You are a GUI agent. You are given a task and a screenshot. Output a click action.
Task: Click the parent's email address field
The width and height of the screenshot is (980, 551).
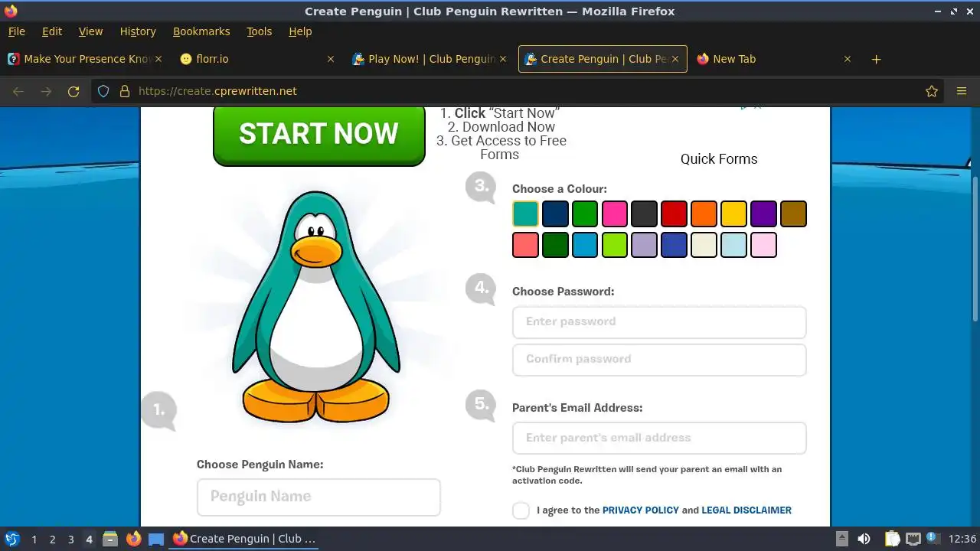[x=659, y=439]
